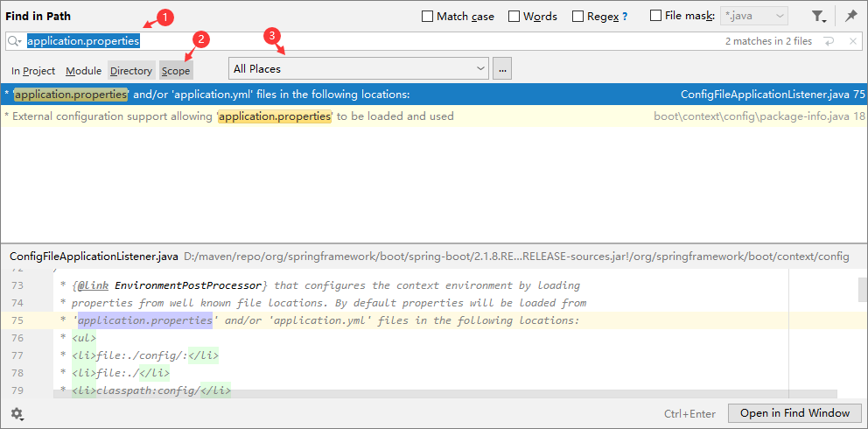Click the preview horizontal scrollbar

(x=445, y=394)
